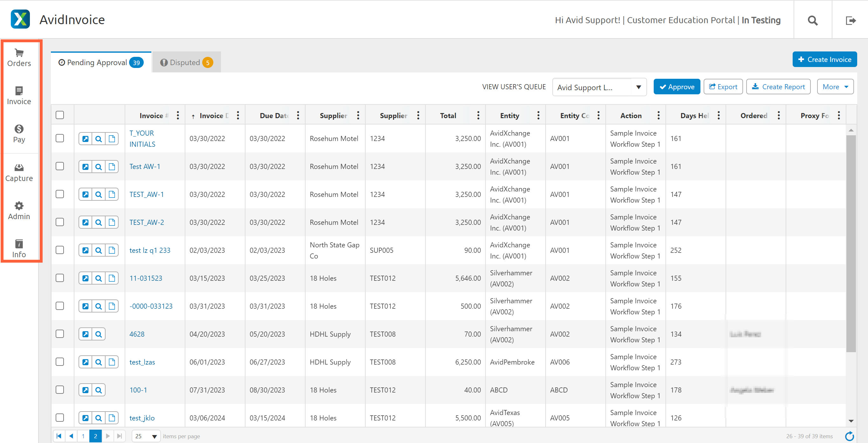The height and width of the screenshot is (443, 868).
Task: Click the search magnifier icon in header
Action: (x=812, y=21)
